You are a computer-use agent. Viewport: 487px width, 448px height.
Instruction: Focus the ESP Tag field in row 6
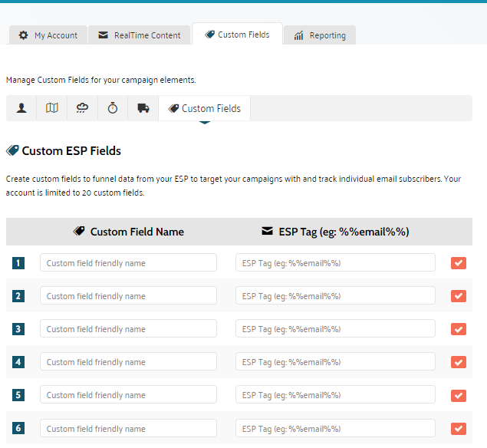[335, 428]
